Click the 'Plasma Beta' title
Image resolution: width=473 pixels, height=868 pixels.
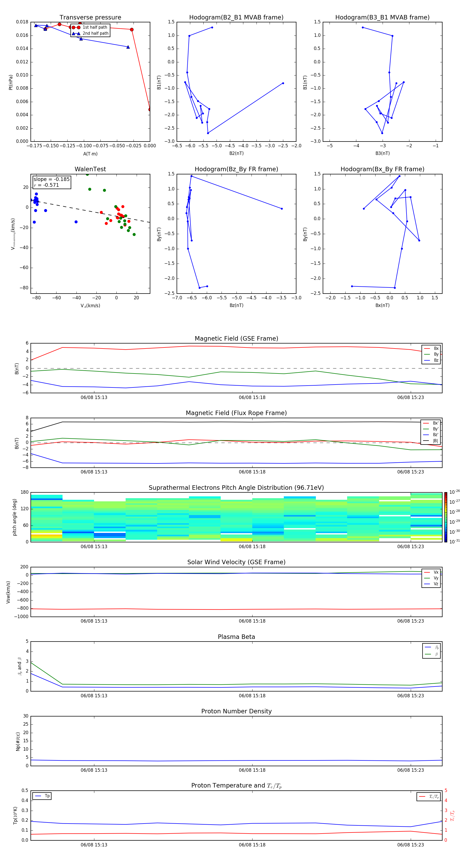point(236,637)
